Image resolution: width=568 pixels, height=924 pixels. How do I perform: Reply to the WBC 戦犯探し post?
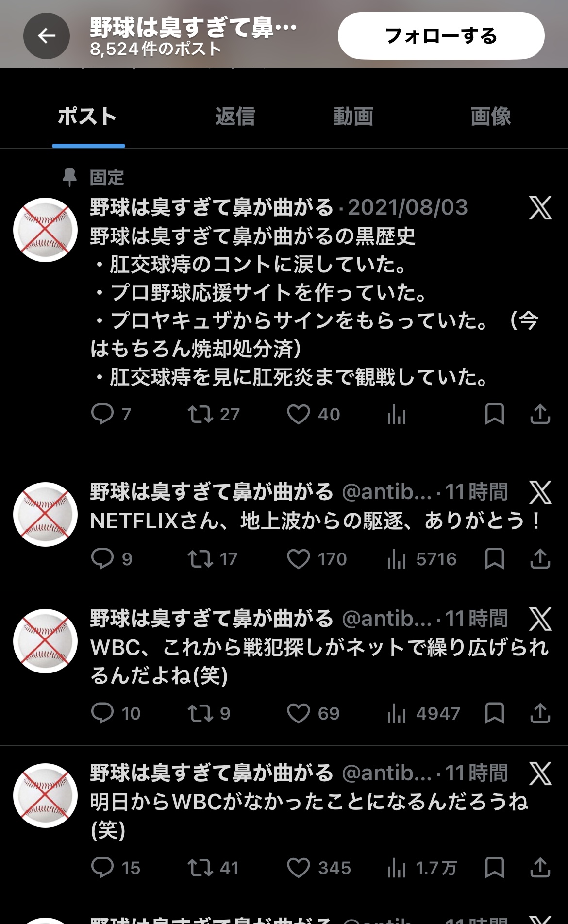pyautogui.click(x=102, y=713)
